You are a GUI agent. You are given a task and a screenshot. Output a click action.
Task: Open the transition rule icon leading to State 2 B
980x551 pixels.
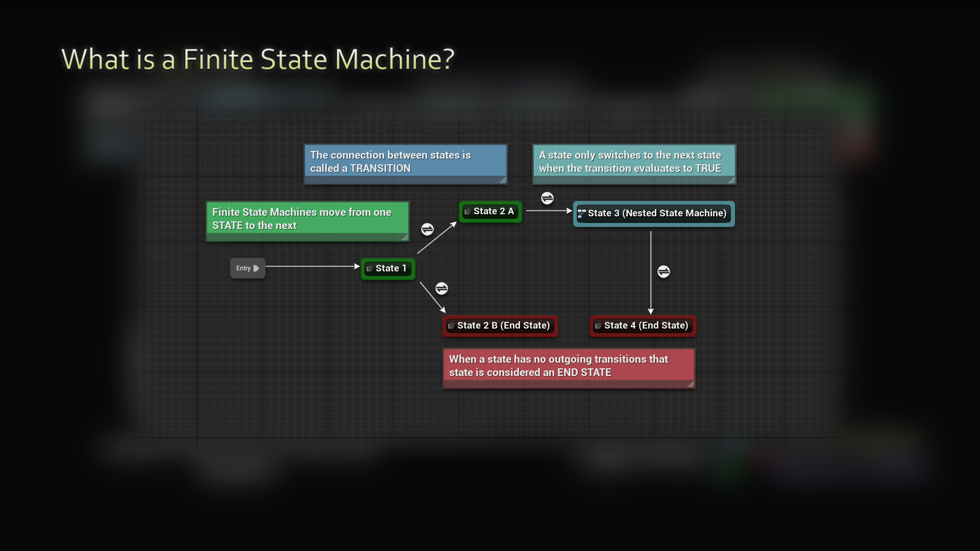(x=442, y=288)
